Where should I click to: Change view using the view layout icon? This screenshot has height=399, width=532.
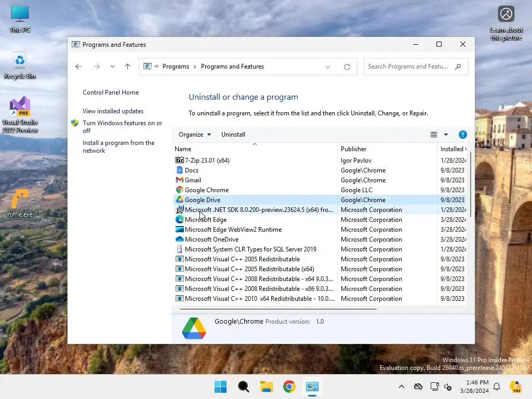[x=434, y=135]
